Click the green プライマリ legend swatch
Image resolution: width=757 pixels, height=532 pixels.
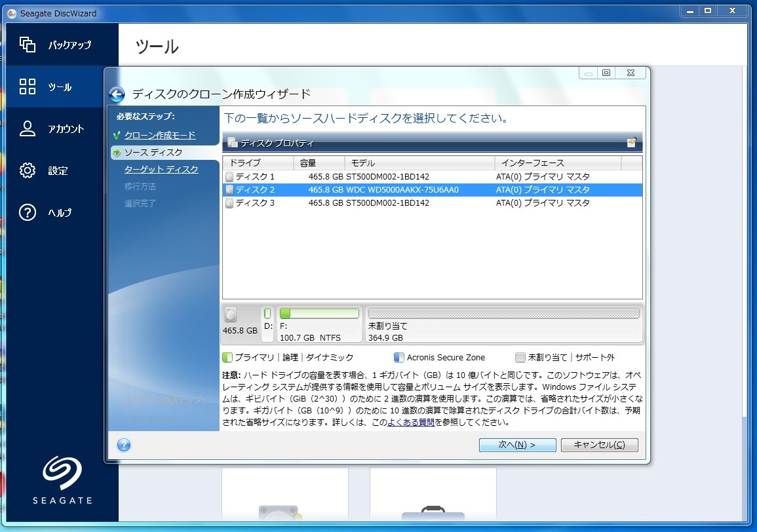coord(227,357)
